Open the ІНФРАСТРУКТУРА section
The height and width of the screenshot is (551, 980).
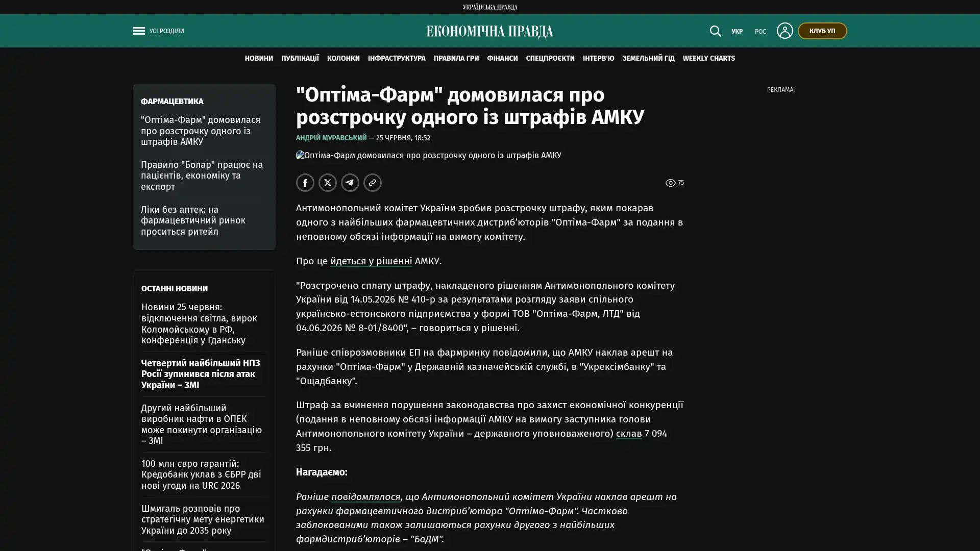397,59
